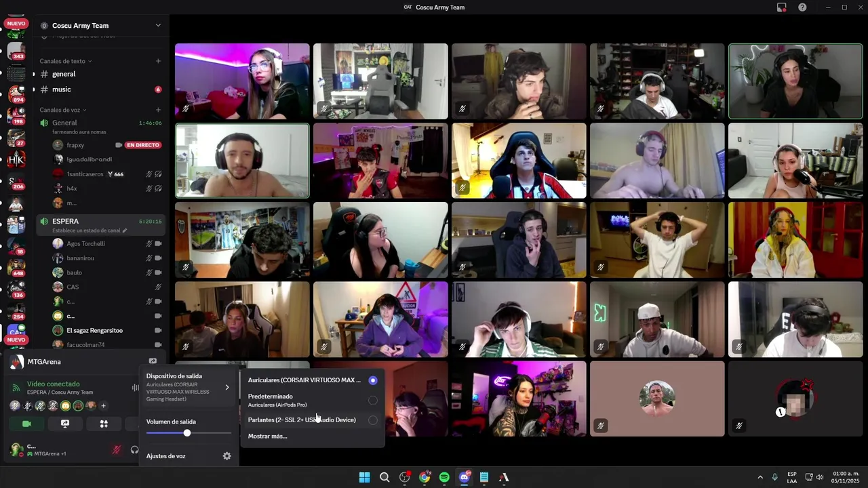Open Ajustes de voz menu entry
The width and height of the screenshot is (868, 488).
pos(189,456)
